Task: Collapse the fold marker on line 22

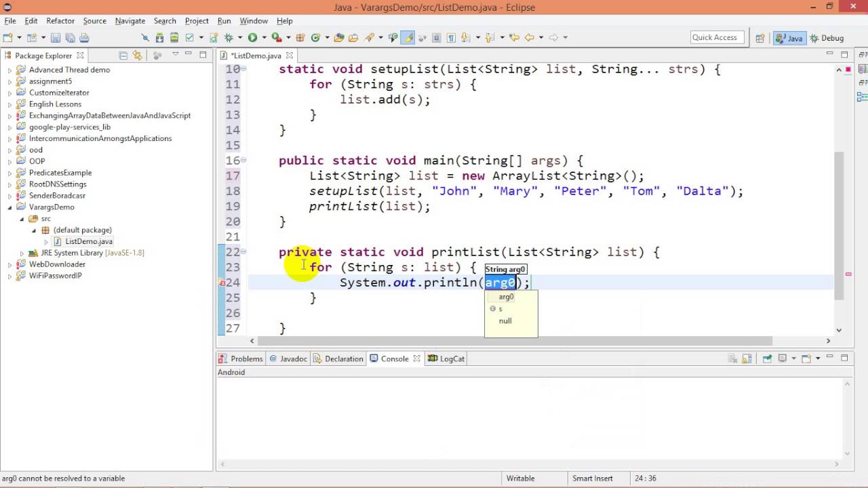Action: (243, 252)
